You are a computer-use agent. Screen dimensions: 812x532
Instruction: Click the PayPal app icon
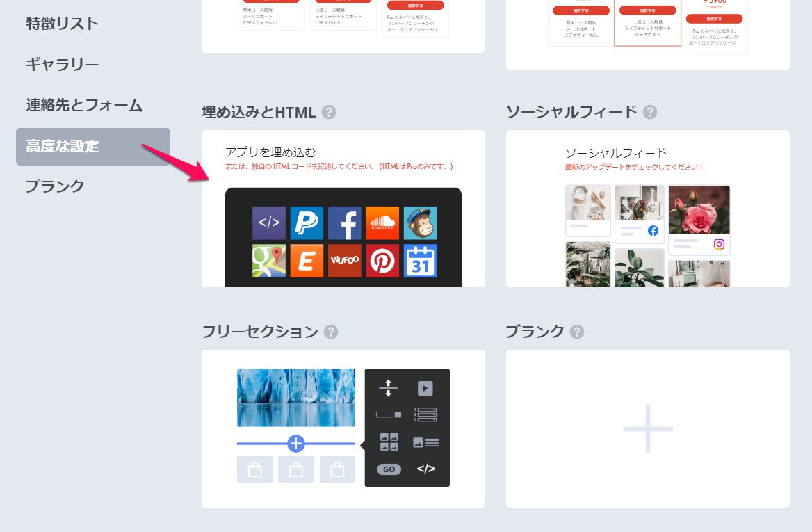[x=307, y=223]
